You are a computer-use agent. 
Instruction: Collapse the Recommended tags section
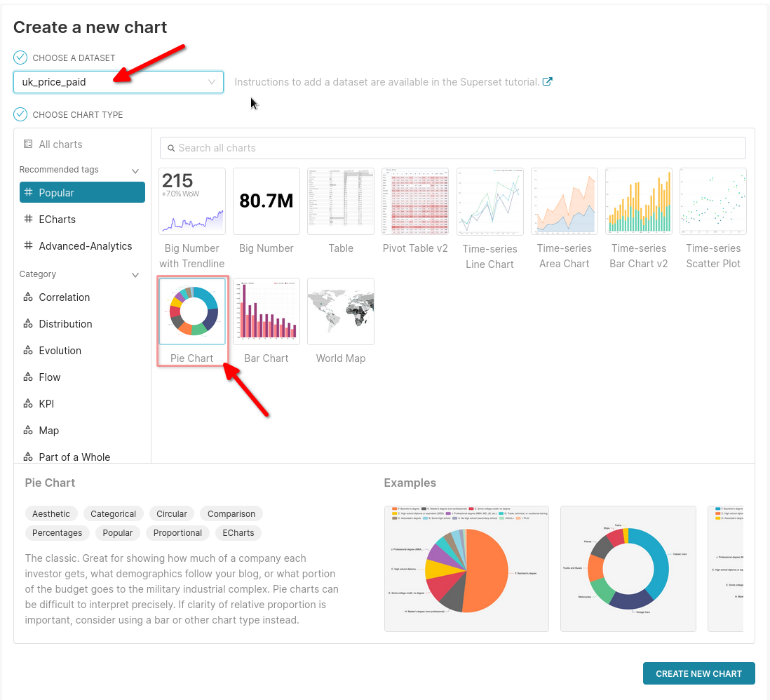(x=134, y=170)
